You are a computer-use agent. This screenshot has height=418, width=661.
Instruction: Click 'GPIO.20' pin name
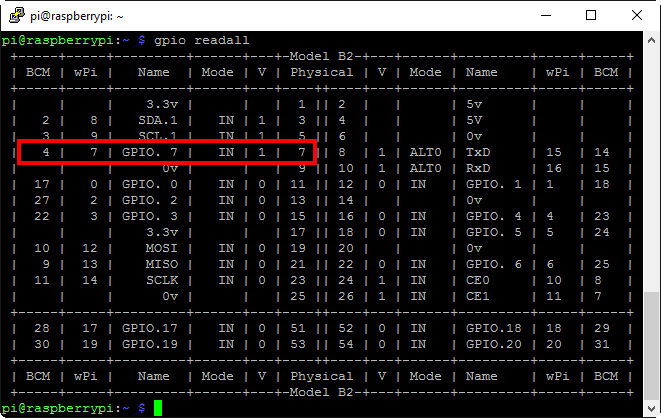pos(493,344)
